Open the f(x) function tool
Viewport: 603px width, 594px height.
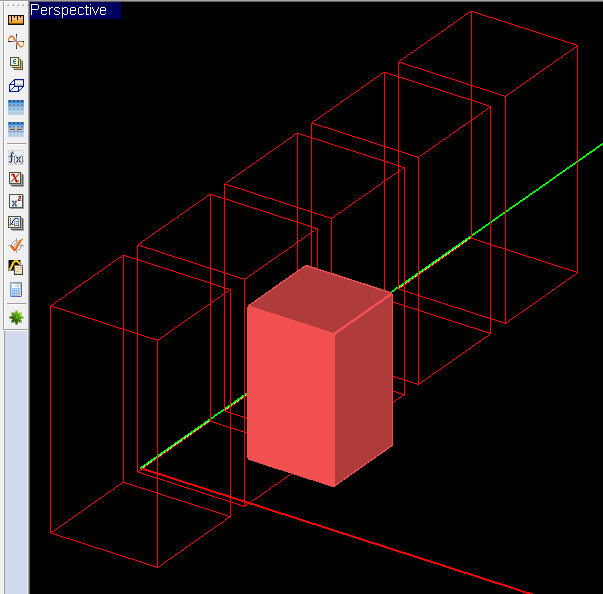click(16, 157)
